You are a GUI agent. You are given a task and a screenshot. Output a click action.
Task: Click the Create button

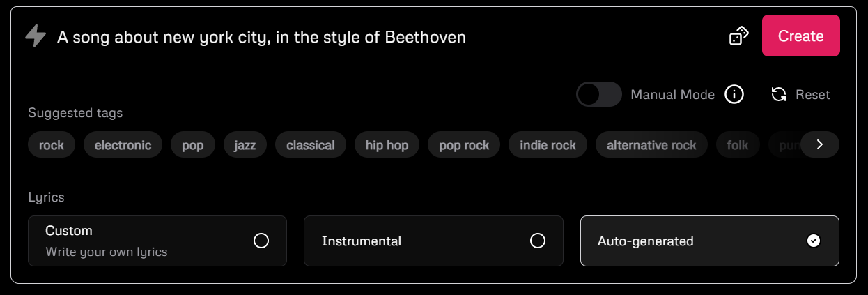point(801,36)
